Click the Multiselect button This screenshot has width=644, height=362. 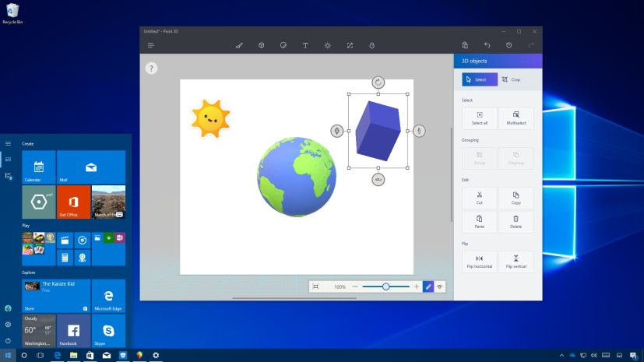pos(516,118)
